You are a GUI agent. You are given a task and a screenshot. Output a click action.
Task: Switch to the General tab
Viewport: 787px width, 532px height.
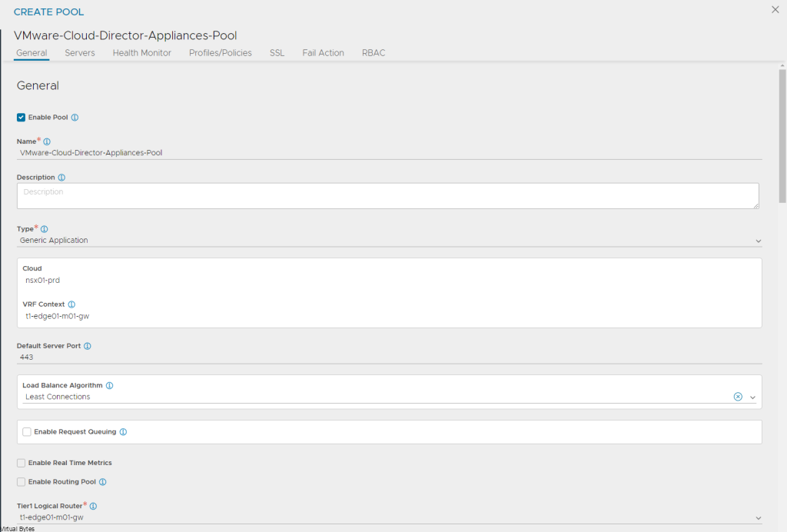32,53
